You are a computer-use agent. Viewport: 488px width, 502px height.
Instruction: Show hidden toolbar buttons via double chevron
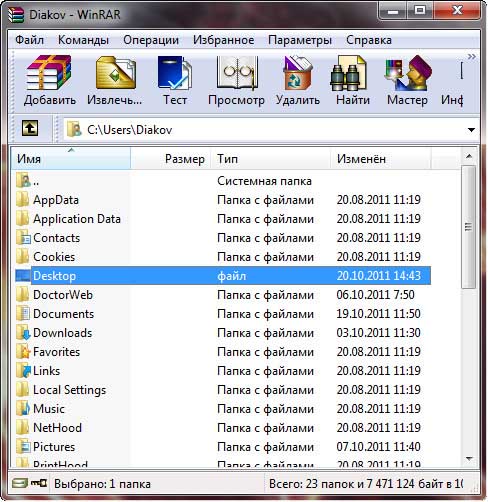click(471, 57)
